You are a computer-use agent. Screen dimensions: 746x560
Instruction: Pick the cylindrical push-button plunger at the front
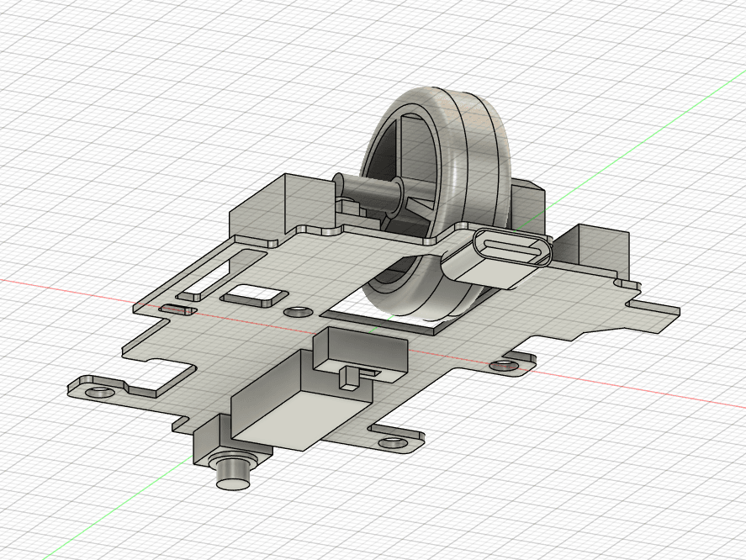tap(233, 474)
